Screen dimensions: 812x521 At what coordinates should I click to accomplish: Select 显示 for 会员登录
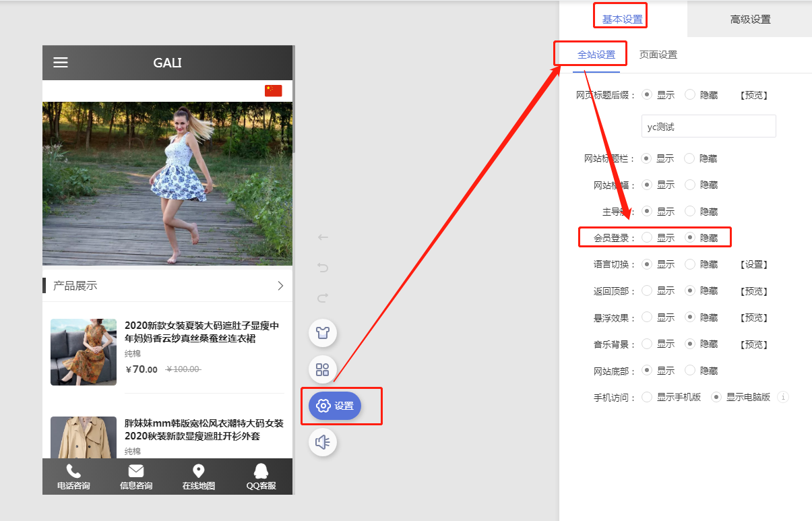pyautogui.click(x=647, y=237)
